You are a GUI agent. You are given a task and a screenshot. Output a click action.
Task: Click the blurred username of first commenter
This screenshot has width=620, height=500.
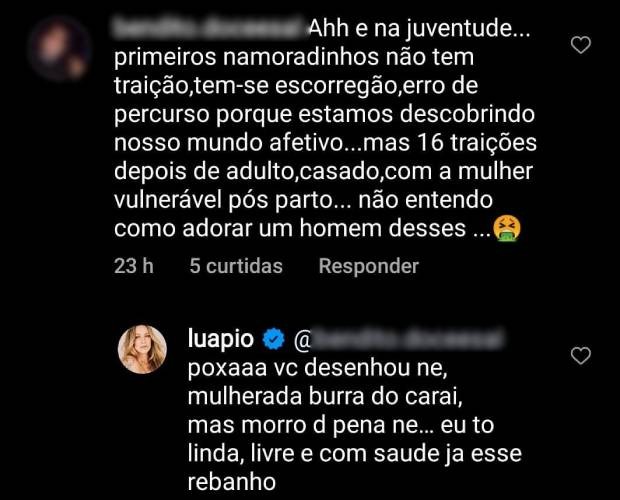(210, 28)
